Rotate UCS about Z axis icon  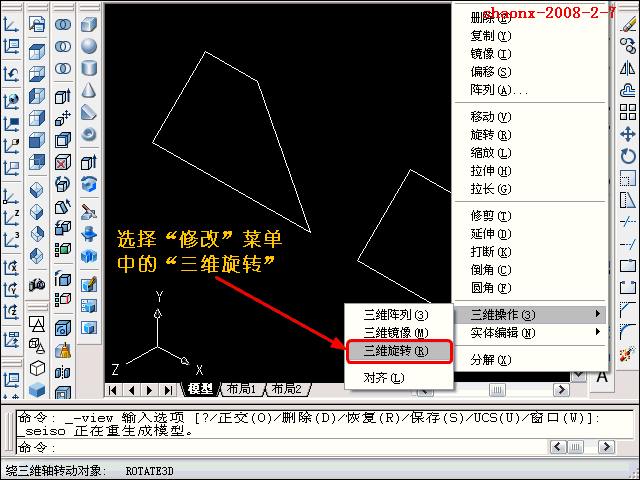tap(11, 313)
